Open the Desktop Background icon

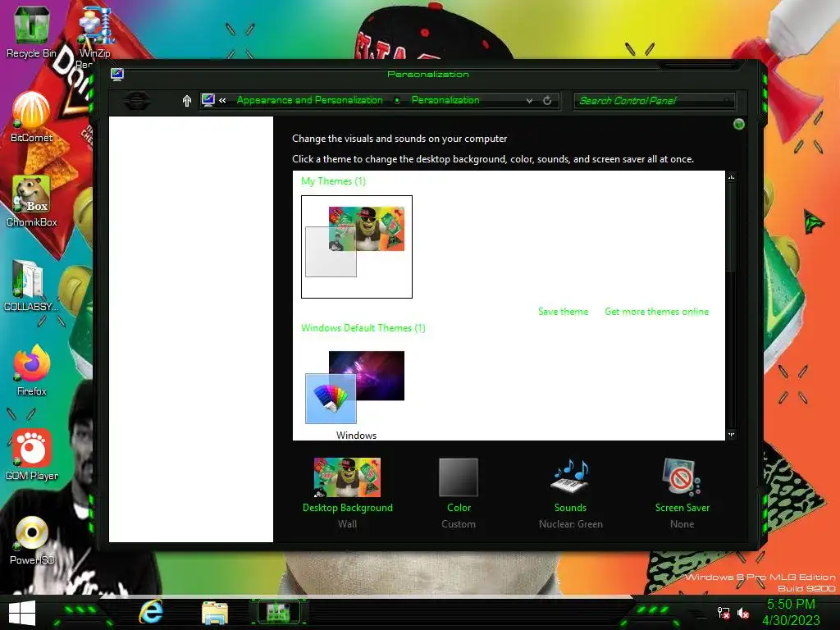click(347, 477)
